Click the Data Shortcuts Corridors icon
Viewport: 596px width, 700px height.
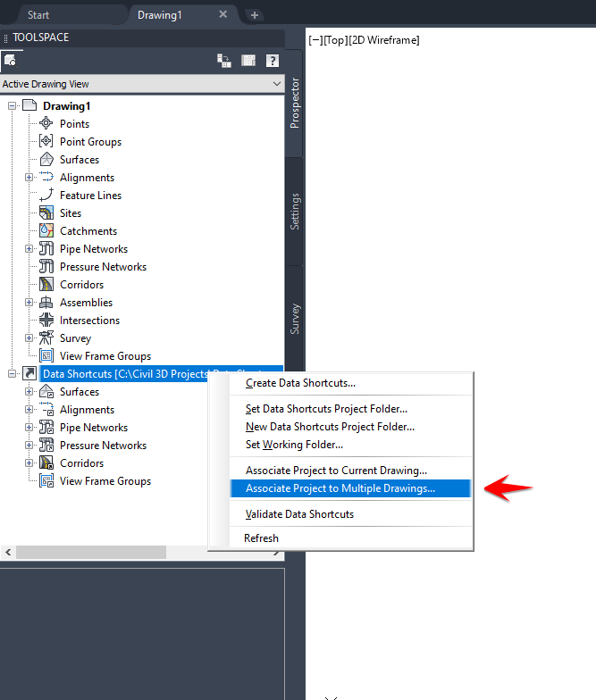pyautogui.click(x=46, y=462)
